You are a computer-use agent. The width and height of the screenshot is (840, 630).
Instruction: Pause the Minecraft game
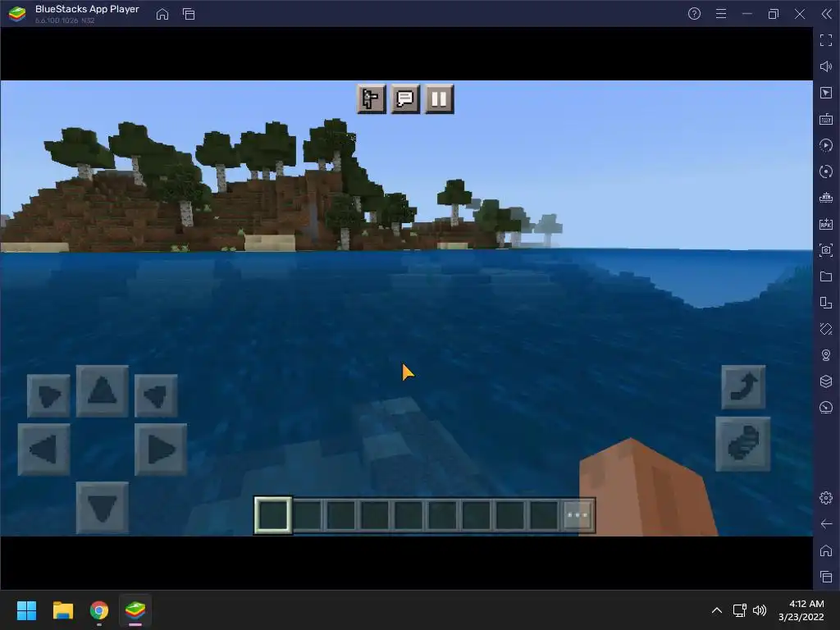(x=440, y=99)
